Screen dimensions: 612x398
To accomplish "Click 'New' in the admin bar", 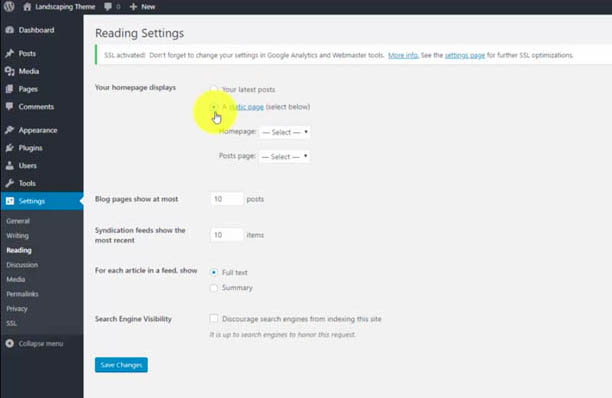I will (148, 7).
